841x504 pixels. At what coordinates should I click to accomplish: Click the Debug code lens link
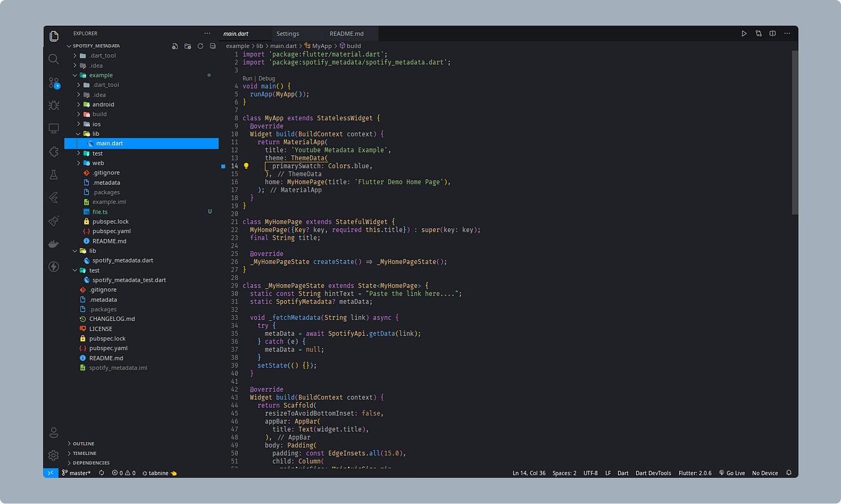click(267, 78)
